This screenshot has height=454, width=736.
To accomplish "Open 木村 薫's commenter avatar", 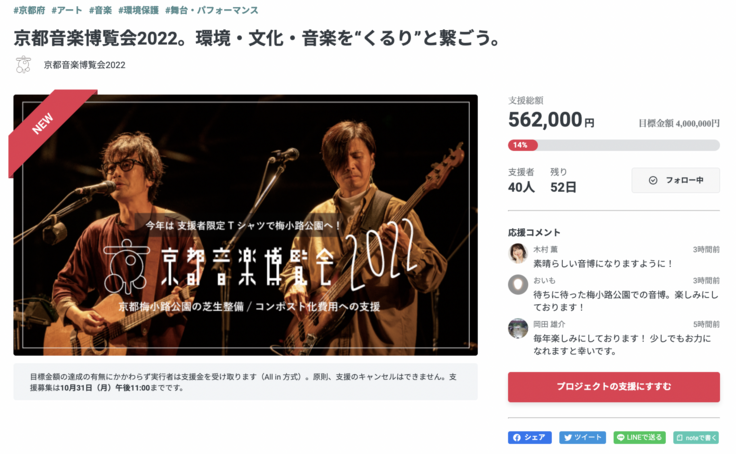I will tap(518, 253).
